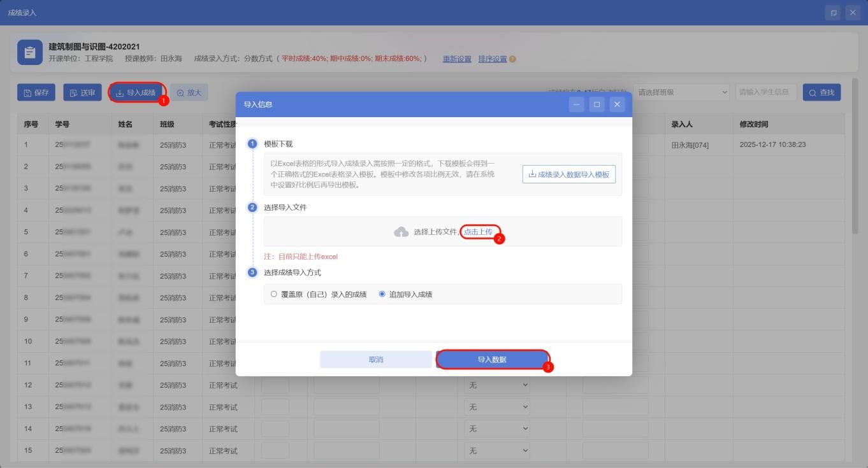Open the 请选择班级 dropdown

[682, 92]
